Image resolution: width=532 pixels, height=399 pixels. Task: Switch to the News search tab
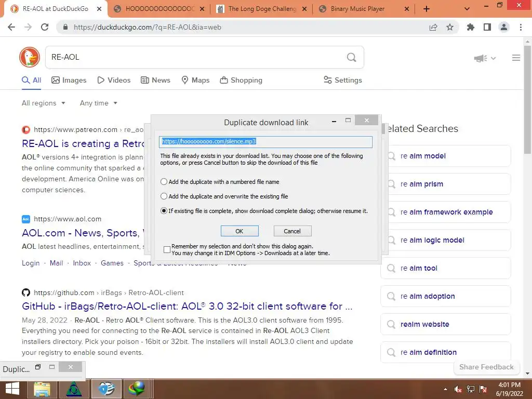(155, 80)
